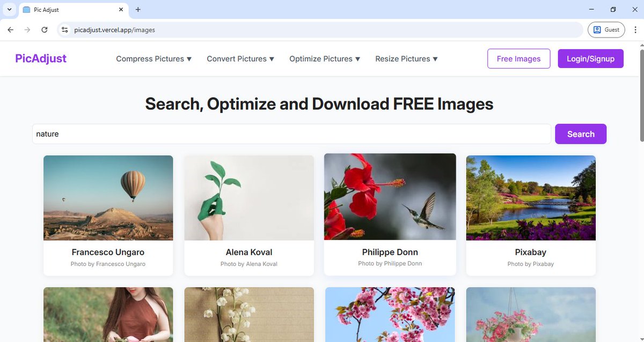The width and height of the screenshot is (644, 342).
Task: Open the hot air balloon photo
Action: [x=108, y=198]
